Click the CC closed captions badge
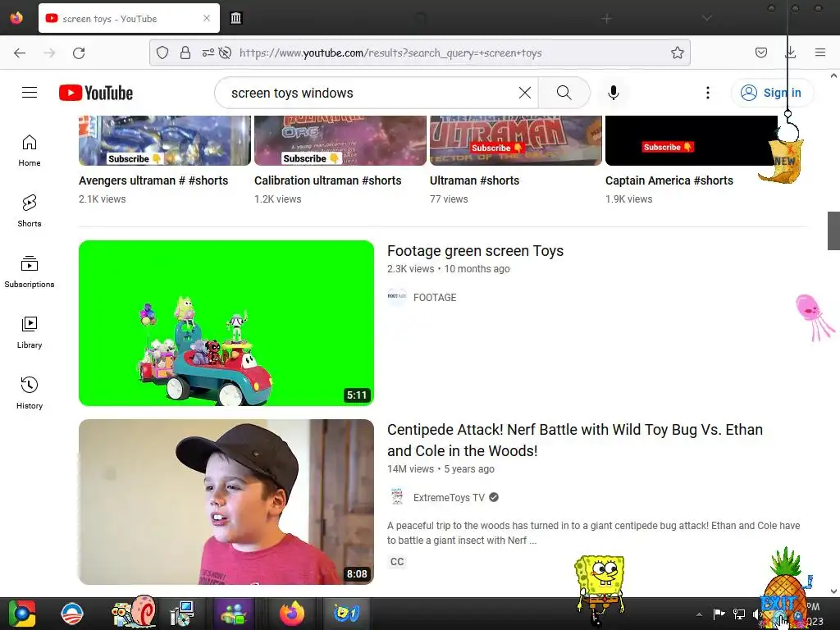The image size is (840, 630). 397,561
